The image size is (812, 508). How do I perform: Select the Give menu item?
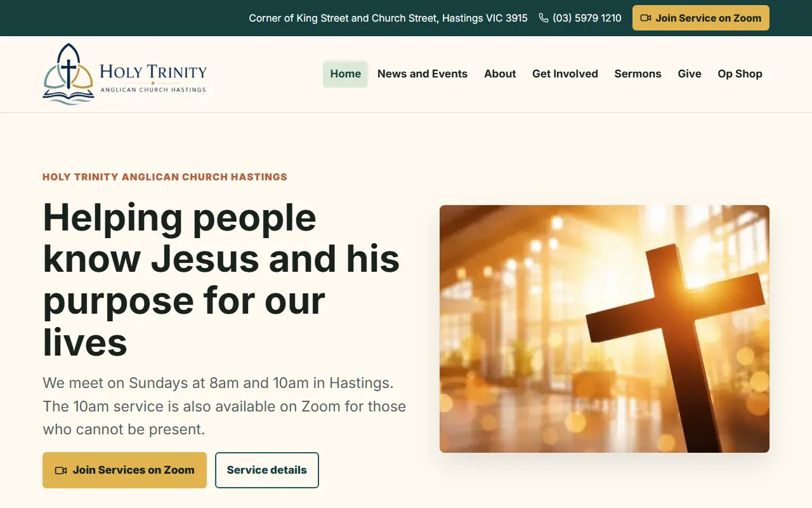tap(690, 74)
